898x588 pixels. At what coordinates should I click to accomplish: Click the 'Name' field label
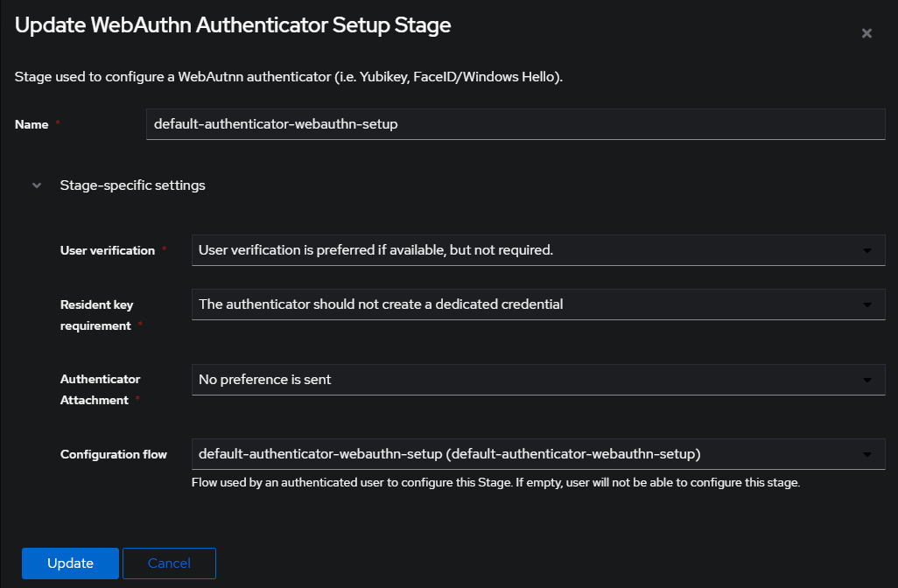pos(32,124)
